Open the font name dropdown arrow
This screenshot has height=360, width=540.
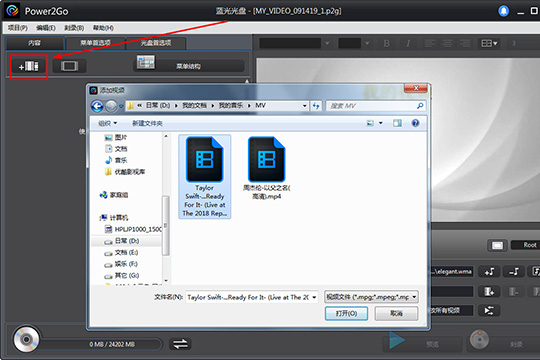[327, 43]
